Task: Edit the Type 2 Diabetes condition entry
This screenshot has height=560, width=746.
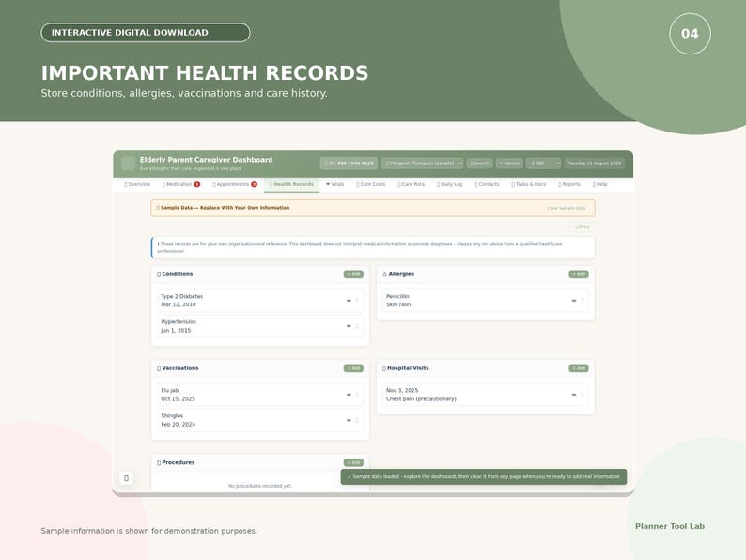Action: pos(349,301)
